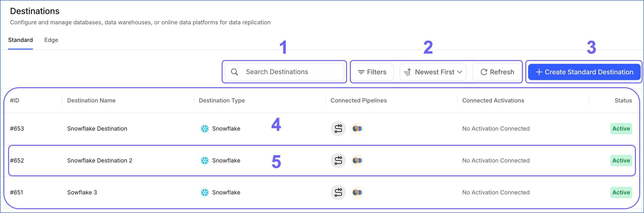Image resolution: width=644 pixels, height=213 pixels.
Task: Switch to the Edge tab
Action: pos(51,40)
